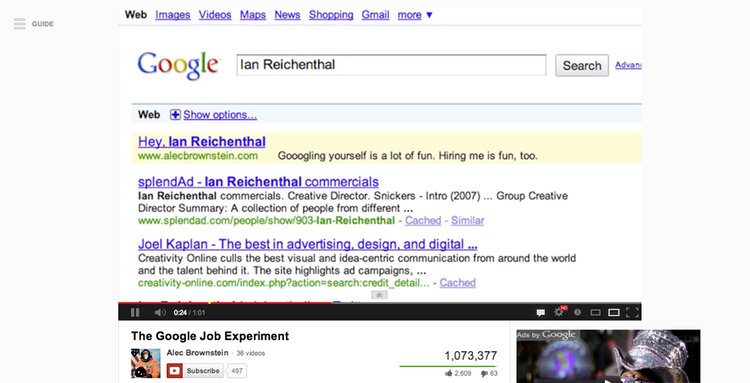Expand the more dropdown arrow
Screen dimensions: 750x383
click(x=430, y=15)
